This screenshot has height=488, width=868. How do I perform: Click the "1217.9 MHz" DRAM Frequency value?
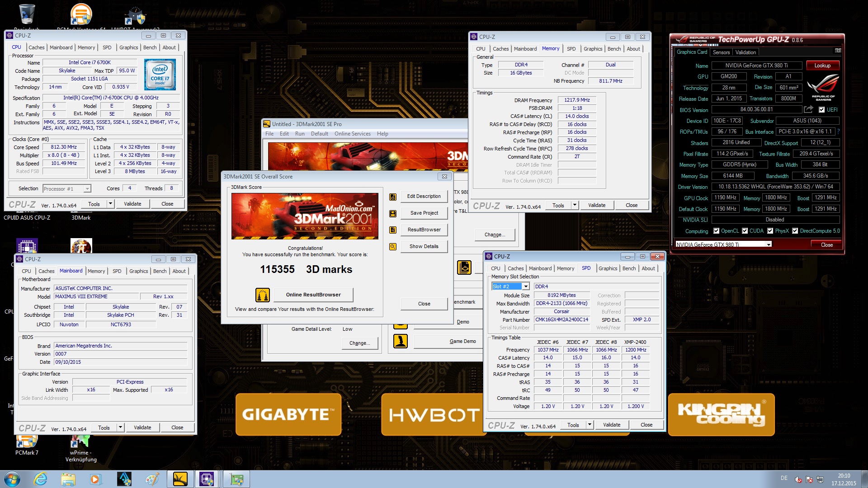pos(577,100)
